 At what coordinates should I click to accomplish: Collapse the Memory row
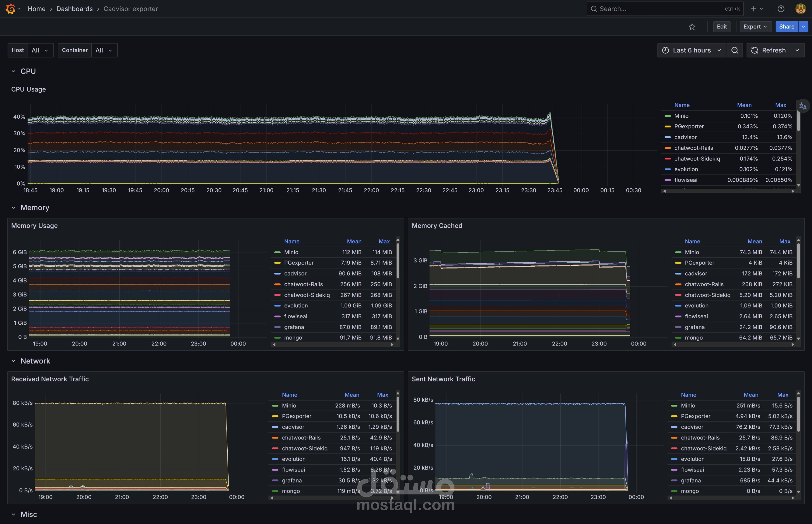click(x=14, y=207)
